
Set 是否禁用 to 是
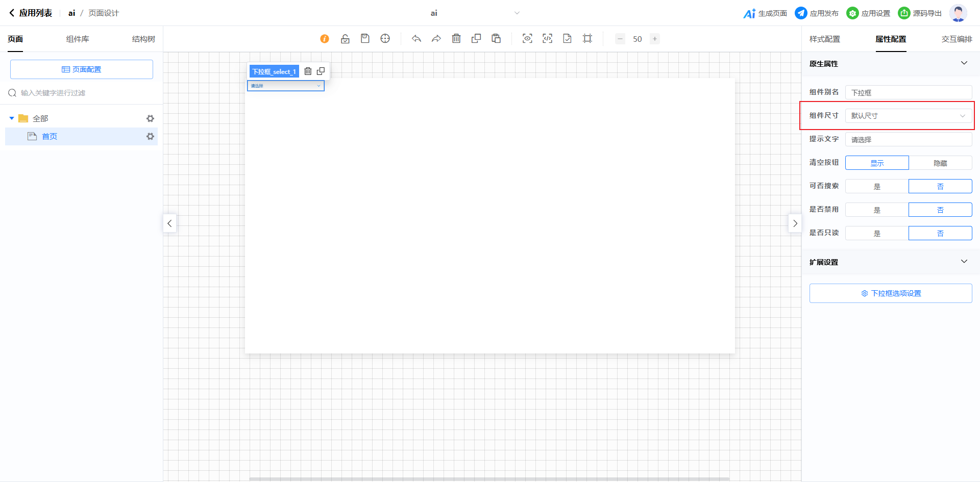(x=876, y=210)
